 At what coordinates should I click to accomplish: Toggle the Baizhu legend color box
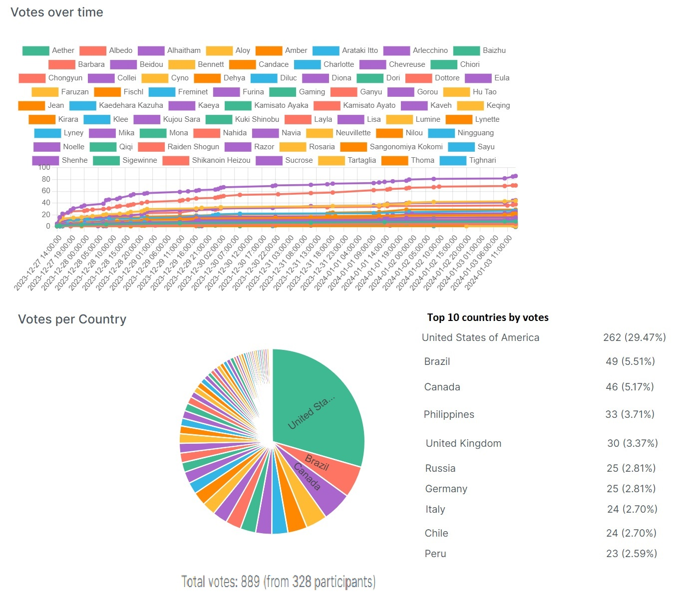pyautogui.click(x=466, y=50)
